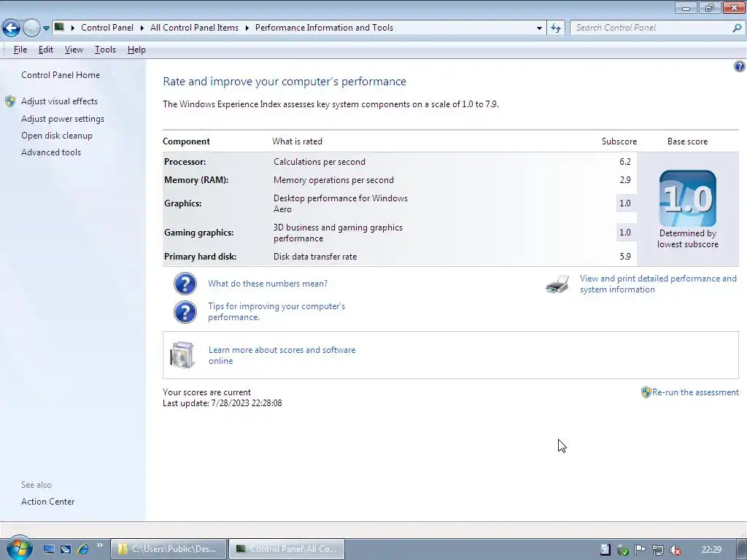Click the Forward arrow navigation button
Screen dimensions: 747x560
tap(31, 28)
